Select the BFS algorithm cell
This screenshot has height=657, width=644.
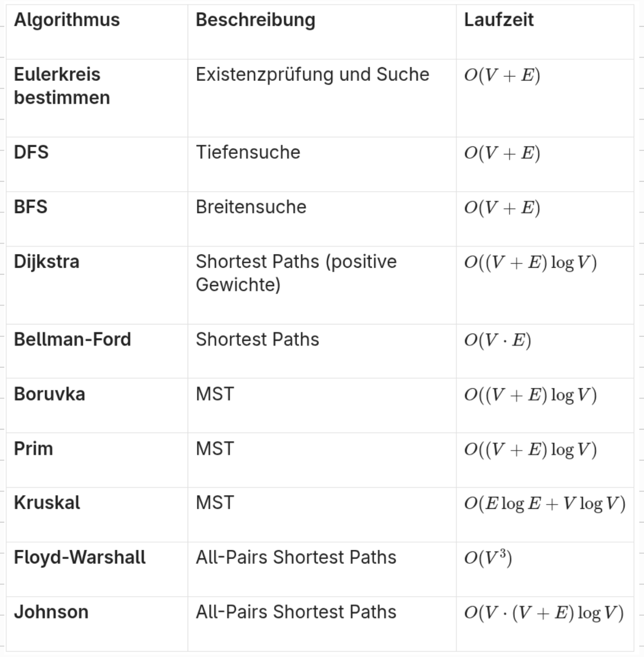click(x=31, y=207)
